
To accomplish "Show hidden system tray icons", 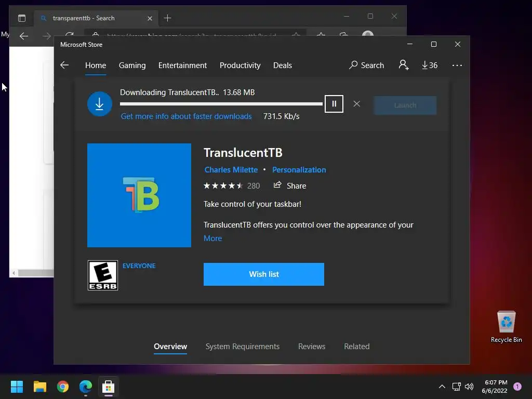I will [442, 387].
